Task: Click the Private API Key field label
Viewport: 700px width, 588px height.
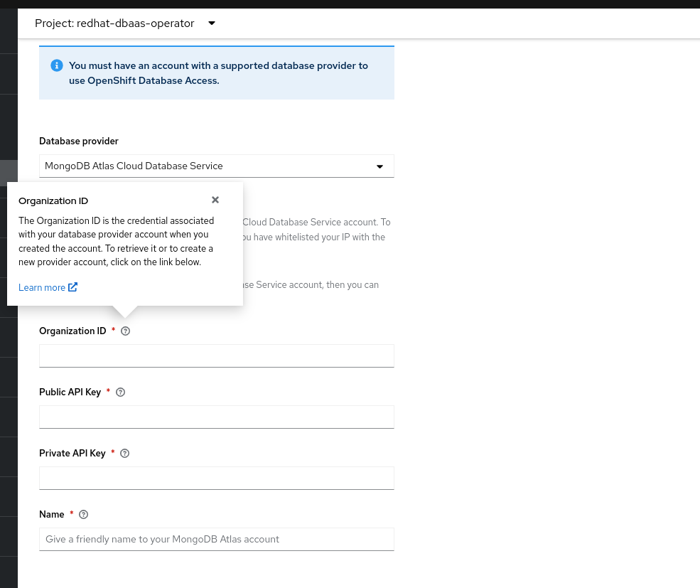Action: tap(72, 453)
